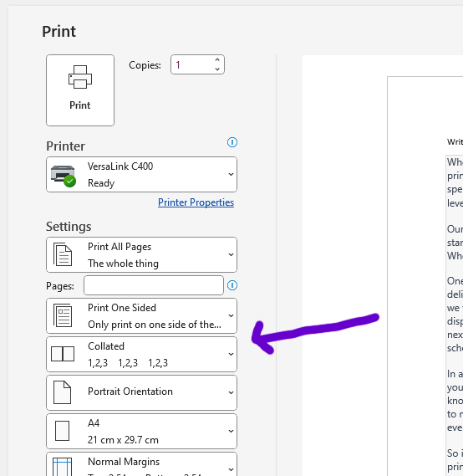The width and height of the screenshot is (463, 476).
Task: Open printer info icon beside Printer heading
Action: 232,142
